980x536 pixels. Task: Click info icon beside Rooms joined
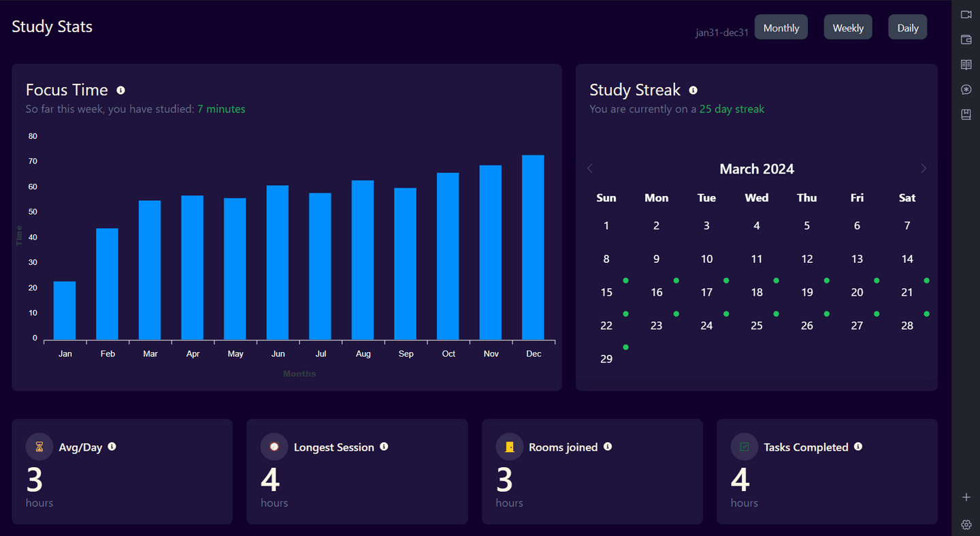tap(608, 447)
